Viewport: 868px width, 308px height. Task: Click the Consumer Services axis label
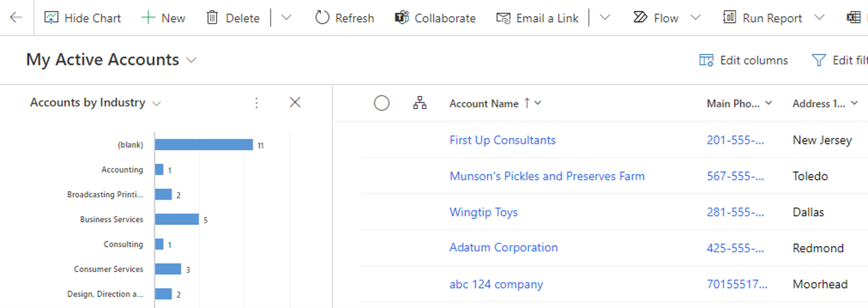pyautogui.click(x=109, y=269)
